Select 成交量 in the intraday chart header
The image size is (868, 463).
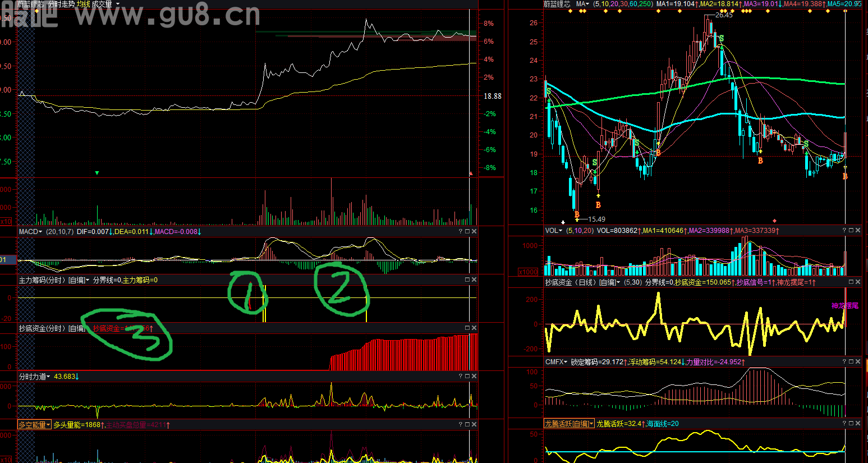pos(102,4)
